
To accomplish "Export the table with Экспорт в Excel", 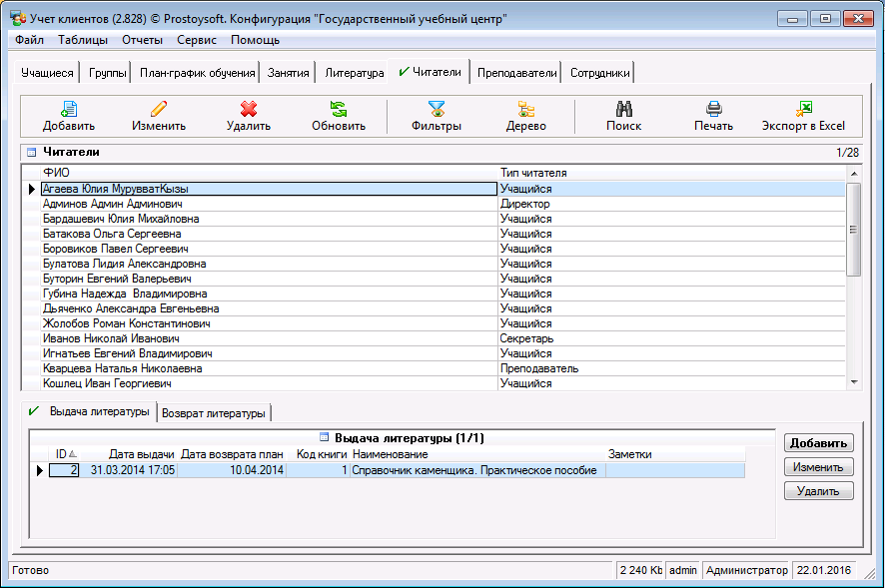I will pyautogui.click(x=803, y=110).
